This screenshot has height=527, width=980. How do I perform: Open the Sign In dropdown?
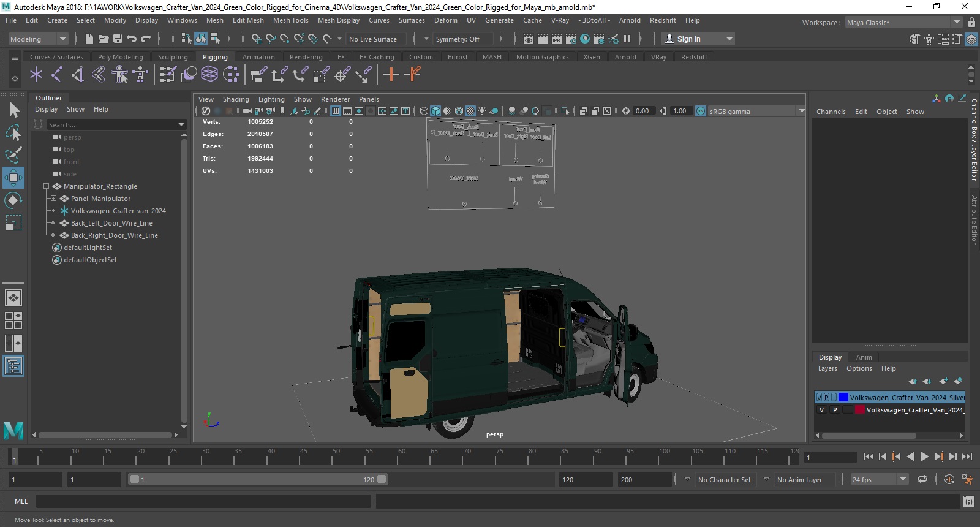(698, 39)
